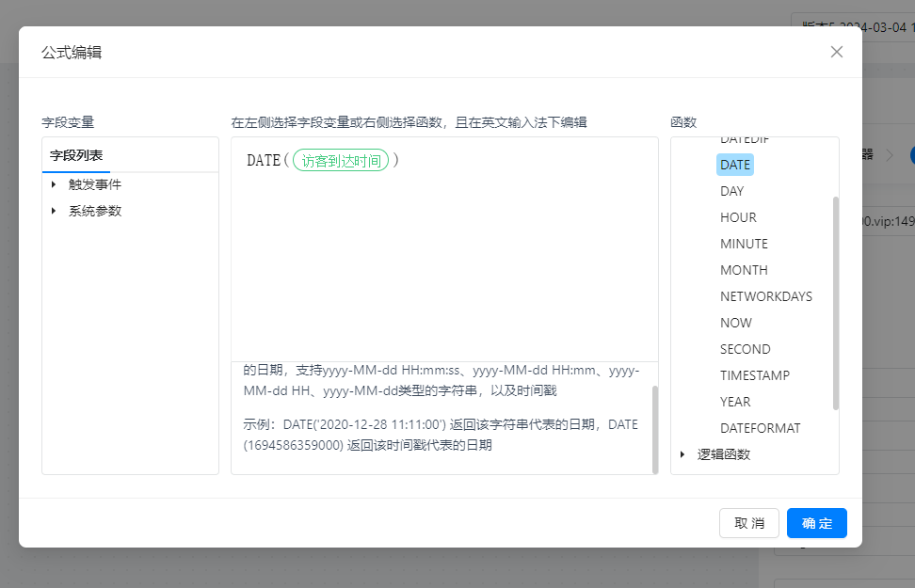The width and height of the screenshot is (915, 588).
Task: Click the DATE text in formula
Action: (x=264, y=161)
